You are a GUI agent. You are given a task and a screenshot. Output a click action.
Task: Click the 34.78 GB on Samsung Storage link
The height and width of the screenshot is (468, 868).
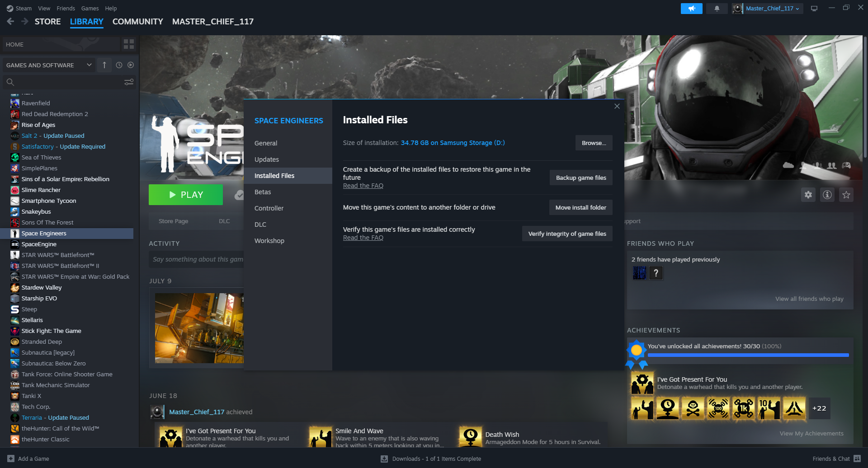click(453, 143)
